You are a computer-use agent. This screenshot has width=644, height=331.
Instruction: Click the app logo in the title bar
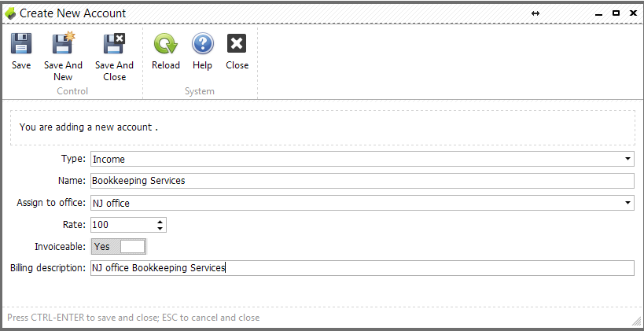[10, 13]
